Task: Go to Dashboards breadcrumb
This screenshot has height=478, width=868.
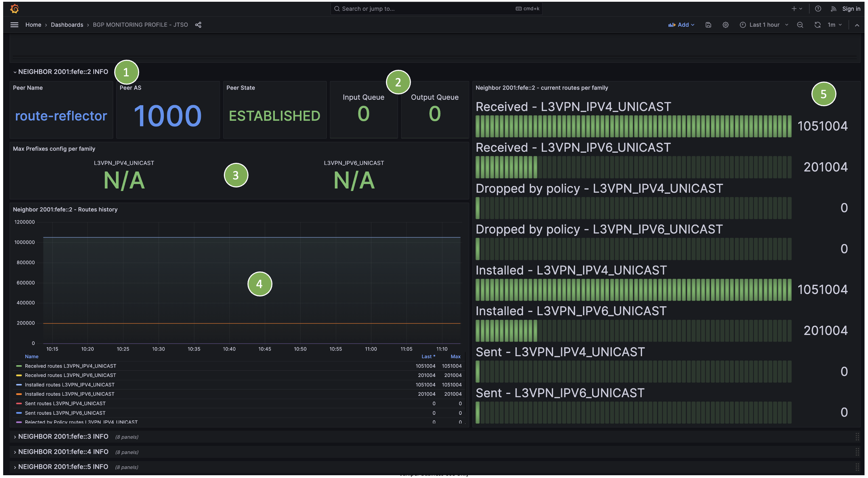Action: coord(67,25)
